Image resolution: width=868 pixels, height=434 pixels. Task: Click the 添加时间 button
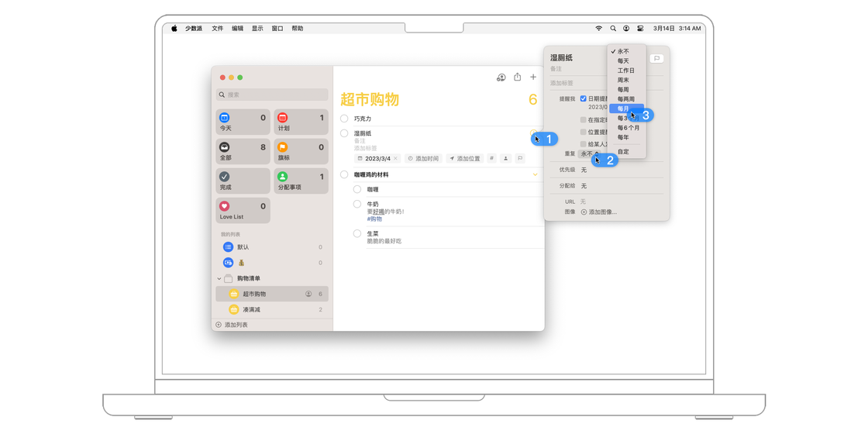423,158
